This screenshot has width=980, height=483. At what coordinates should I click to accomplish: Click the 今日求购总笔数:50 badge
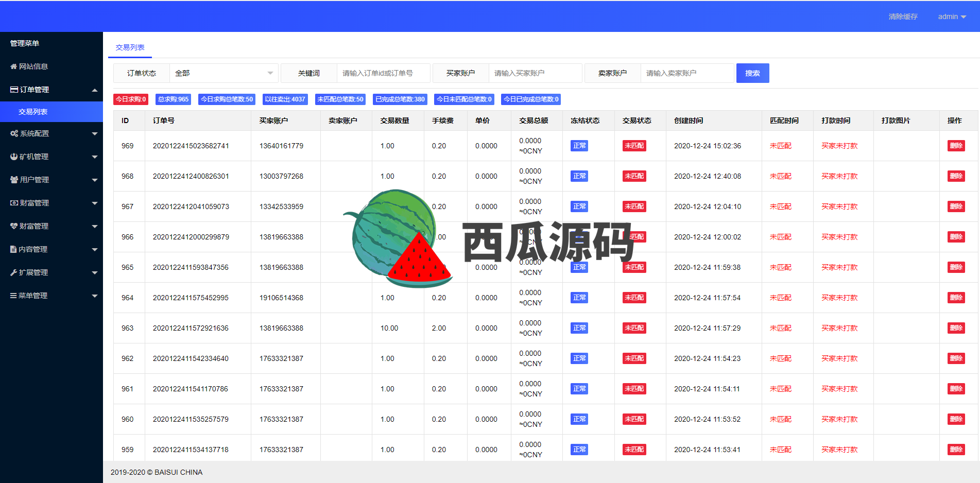[227, 99]
